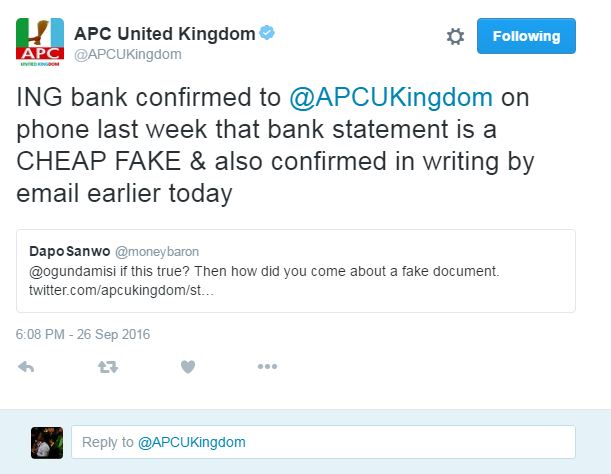The height and width of the screenshot is (474, 611).
Task: Retweet using the retweet icon
Action: pos(107,367)
